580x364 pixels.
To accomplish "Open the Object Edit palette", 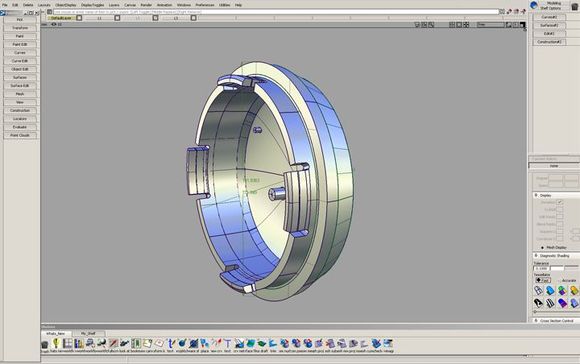I will [20, 69].
